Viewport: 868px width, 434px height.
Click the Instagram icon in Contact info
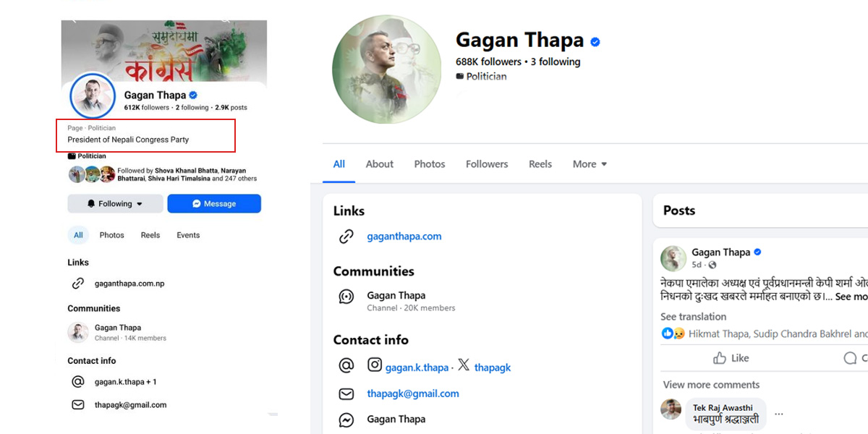375,365
